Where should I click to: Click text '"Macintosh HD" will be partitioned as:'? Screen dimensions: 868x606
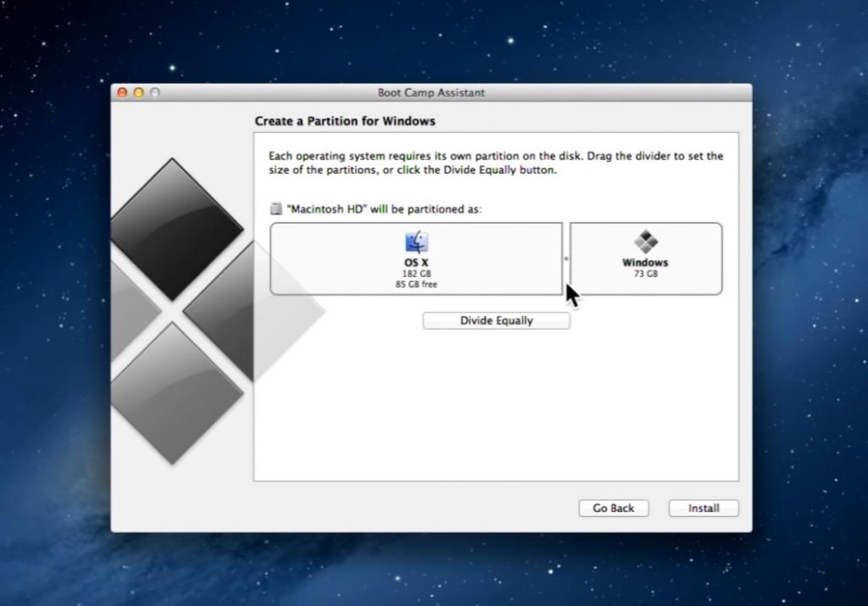click(x=384, y=209)
